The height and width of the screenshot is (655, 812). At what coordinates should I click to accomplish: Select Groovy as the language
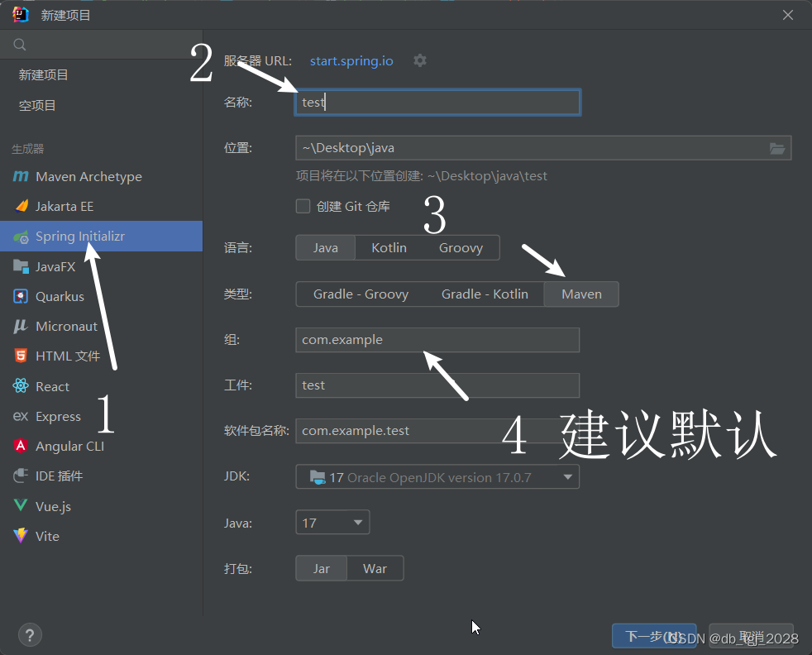click(x=461, y=248)
